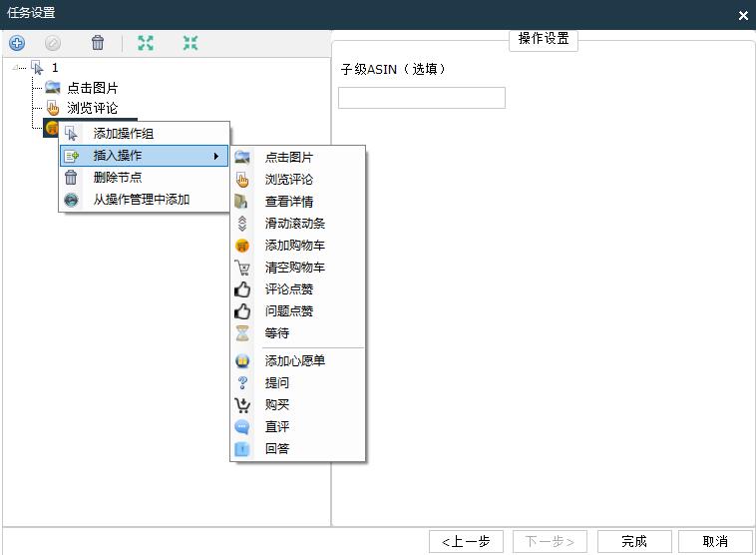Click the 子级ASIN input field
This screenshot has width=756, height=555.
click(x=422, y=98)
